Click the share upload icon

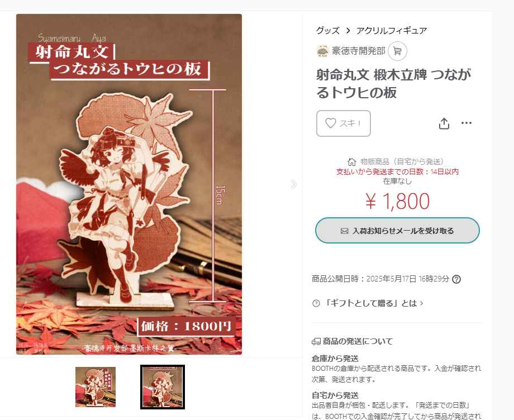(444, 123)
